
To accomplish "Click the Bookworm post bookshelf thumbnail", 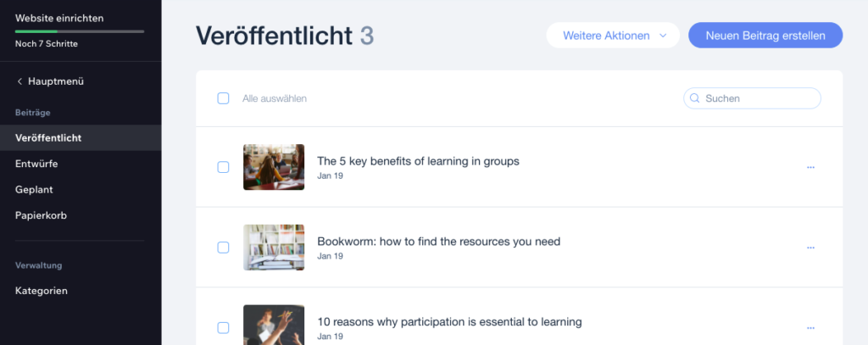I will point(274,248).
